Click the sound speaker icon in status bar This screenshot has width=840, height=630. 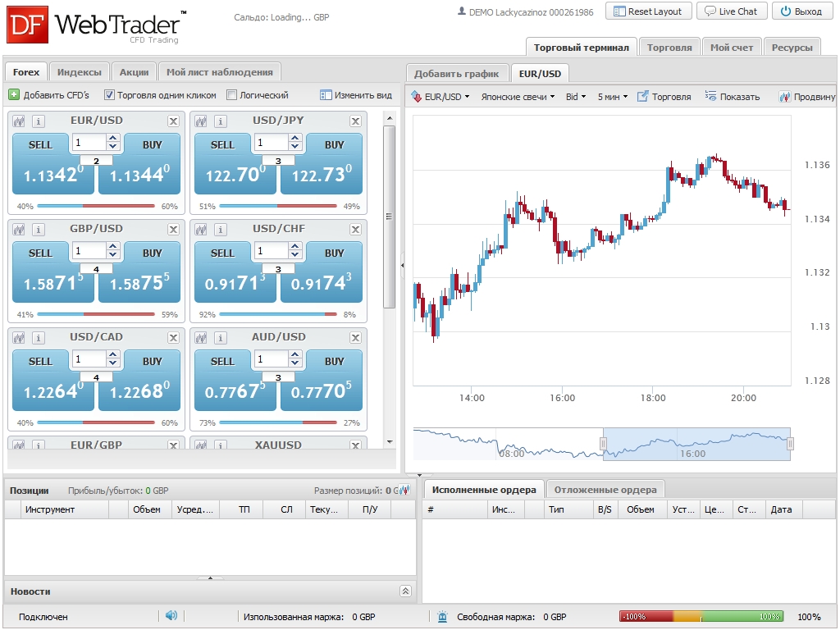coord(171,616)
